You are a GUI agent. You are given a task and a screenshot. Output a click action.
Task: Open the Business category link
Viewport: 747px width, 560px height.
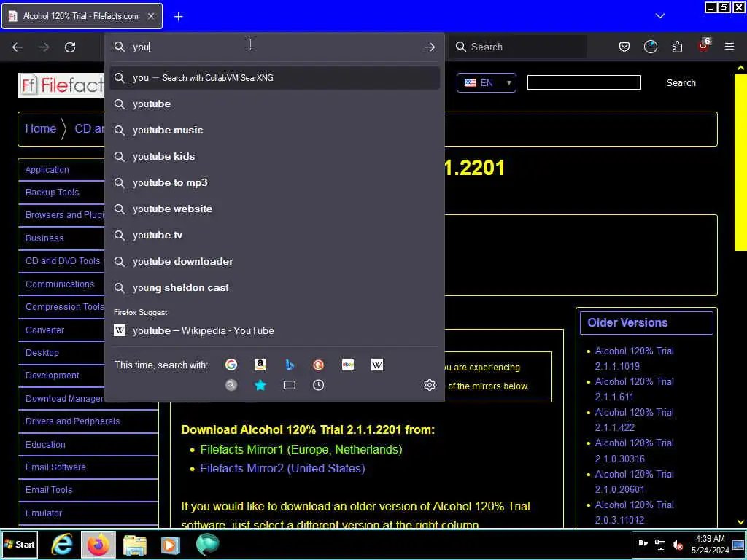(44, 238)
